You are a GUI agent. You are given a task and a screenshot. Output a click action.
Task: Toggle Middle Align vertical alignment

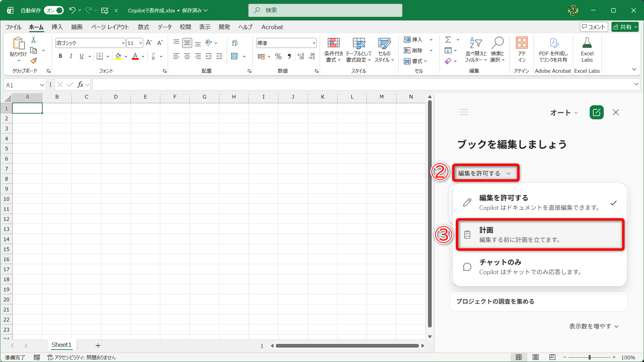pos(187,43)
